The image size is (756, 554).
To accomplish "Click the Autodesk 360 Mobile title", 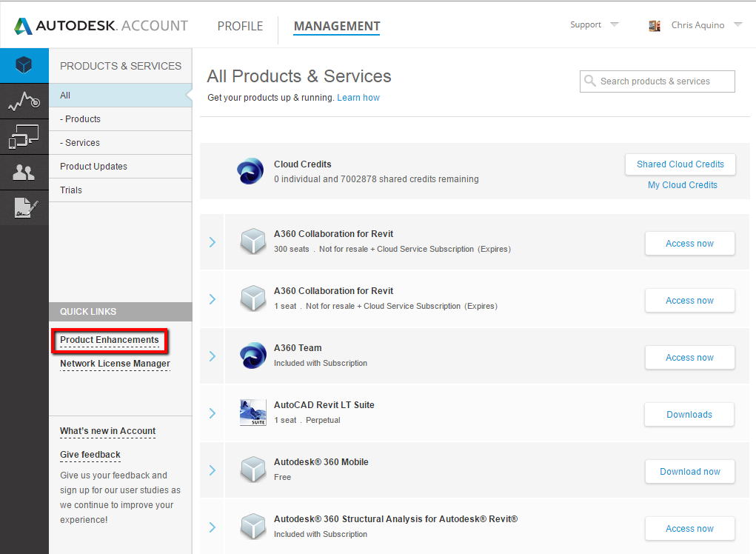I will click(321, 462).
